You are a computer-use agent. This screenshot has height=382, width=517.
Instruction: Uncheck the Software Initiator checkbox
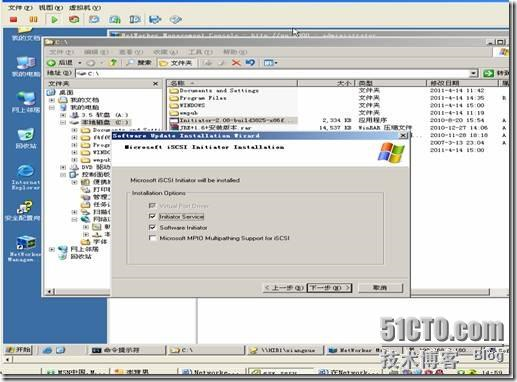152,228
